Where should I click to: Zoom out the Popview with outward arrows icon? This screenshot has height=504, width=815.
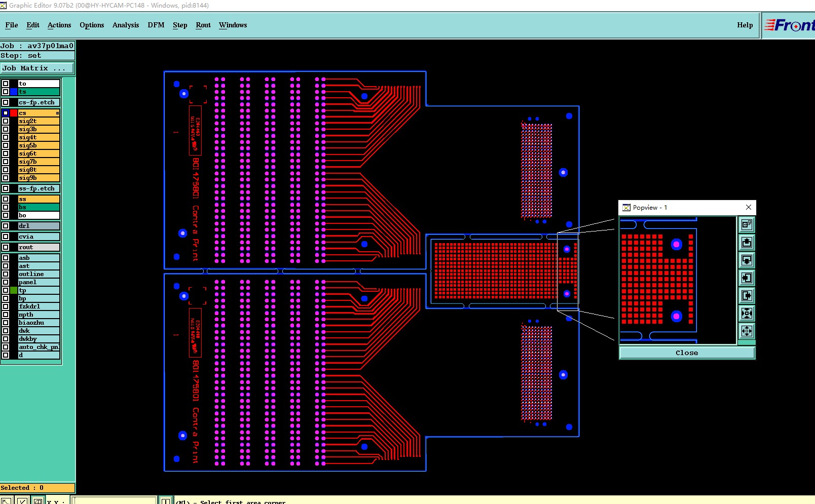(747, 331)
